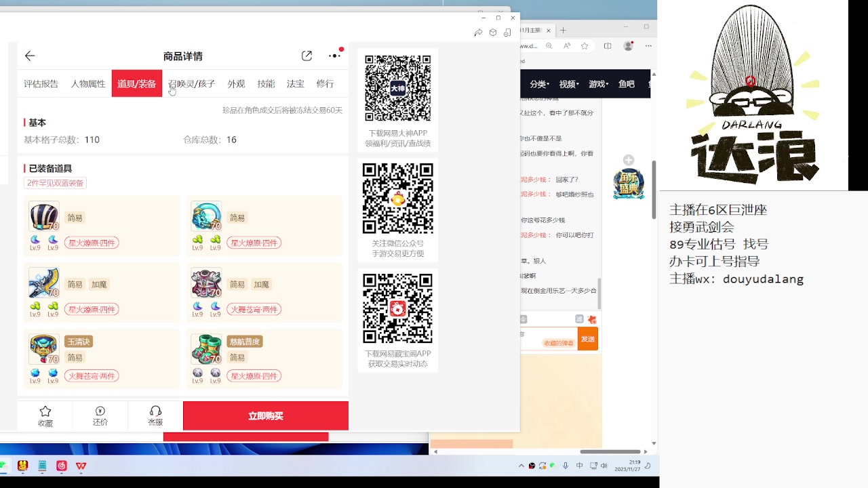Click 加魔 tag on the axe card
The height and width of the screenshot is (488, 868).
pos(99,285)
